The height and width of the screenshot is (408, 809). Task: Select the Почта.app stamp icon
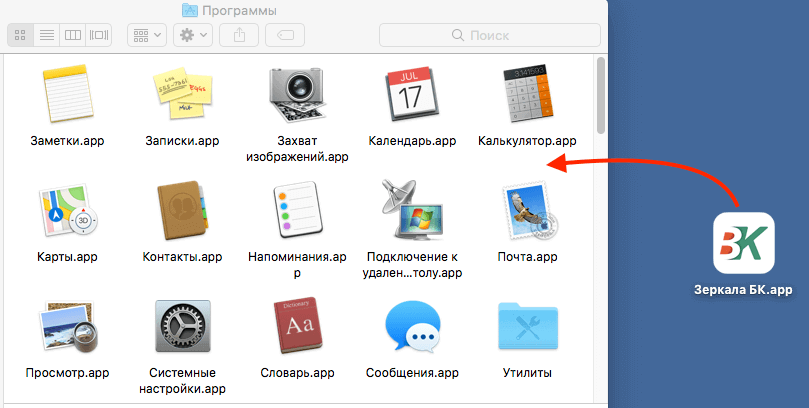click(528, 210)
